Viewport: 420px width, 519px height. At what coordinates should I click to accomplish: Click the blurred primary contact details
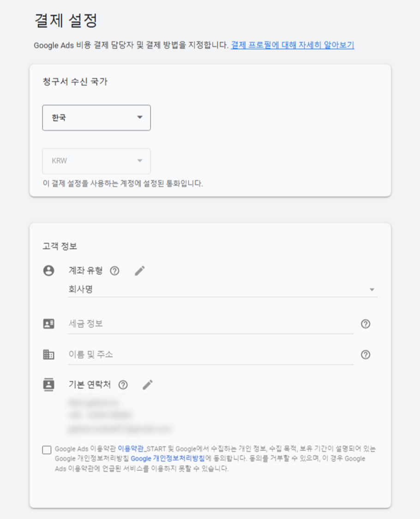[120, 416]
